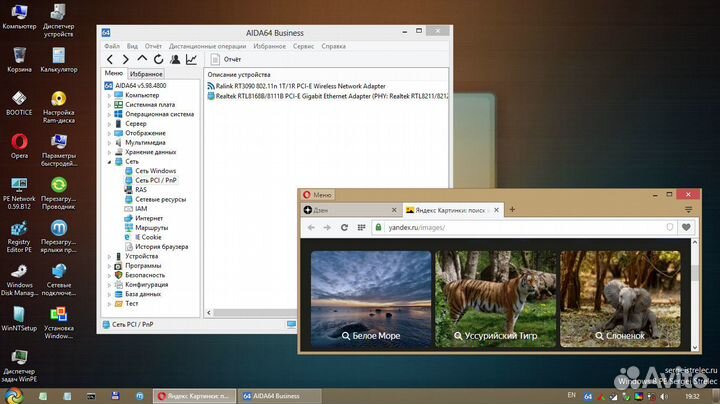Collapse the Сеть tree node
The width and height of the screenshot is (720, 404).
109,161
